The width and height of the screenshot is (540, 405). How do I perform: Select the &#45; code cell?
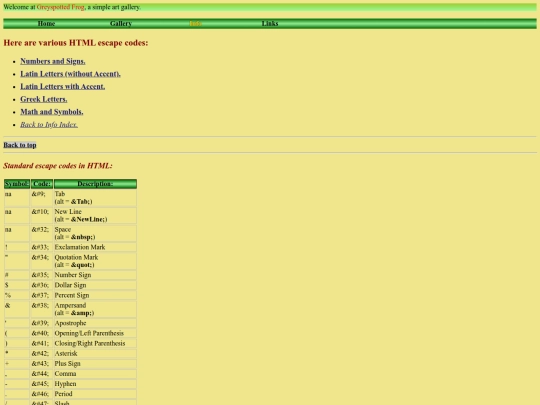(42, 384)
